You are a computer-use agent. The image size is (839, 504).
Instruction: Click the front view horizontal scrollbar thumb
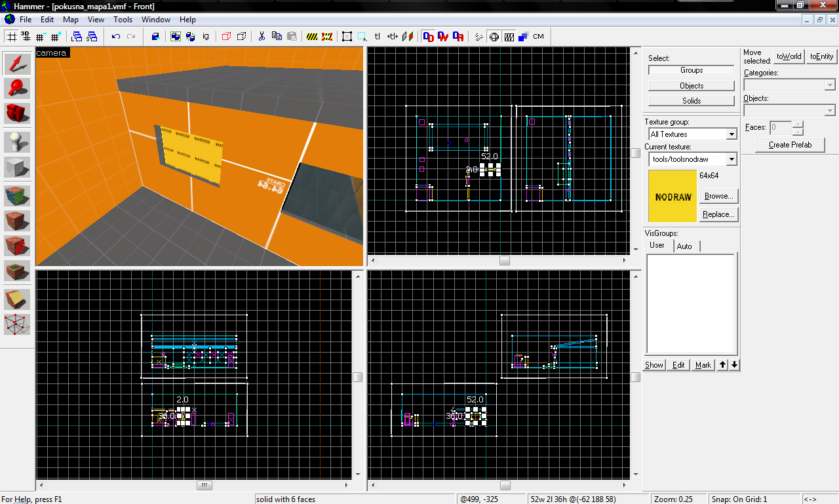click(x=205, y=486)
